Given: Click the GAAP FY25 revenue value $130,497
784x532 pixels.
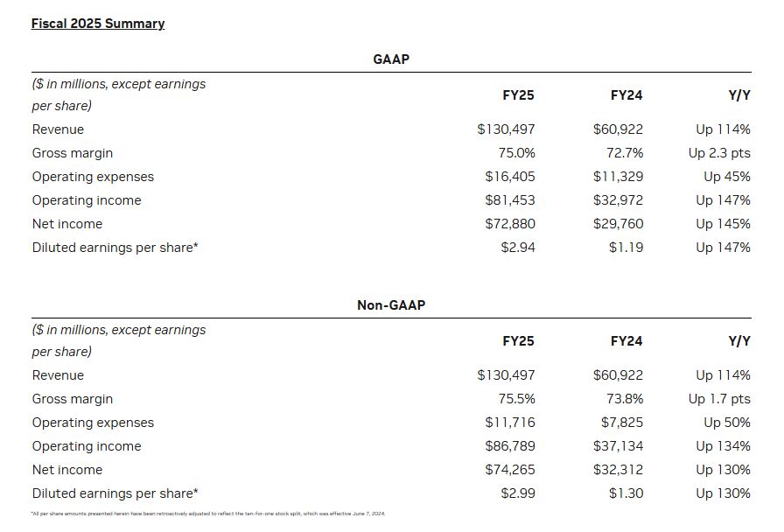Looking at the screenshot, I should pyautogui.click(x=506, y=129).
